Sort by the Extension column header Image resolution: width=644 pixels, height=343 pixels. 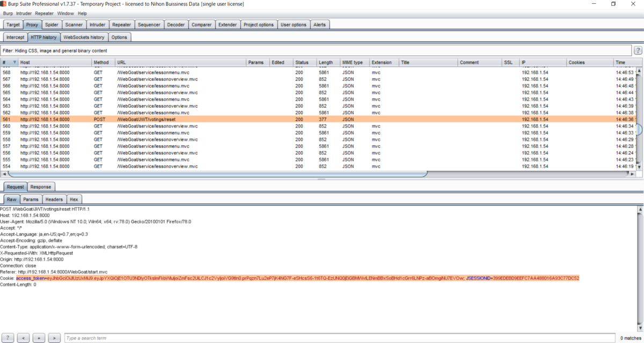point(384,63)
